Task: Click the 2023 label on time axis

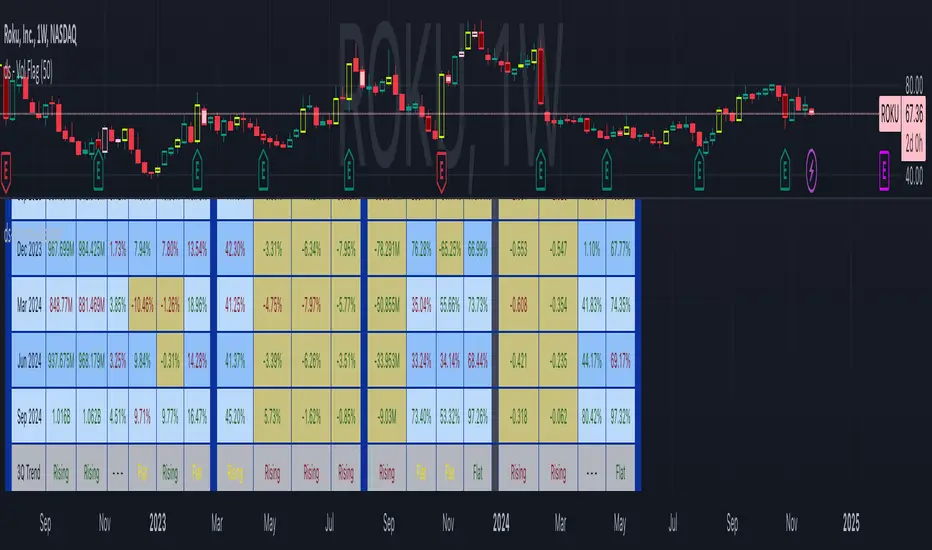Action: [x=158, y=523]
